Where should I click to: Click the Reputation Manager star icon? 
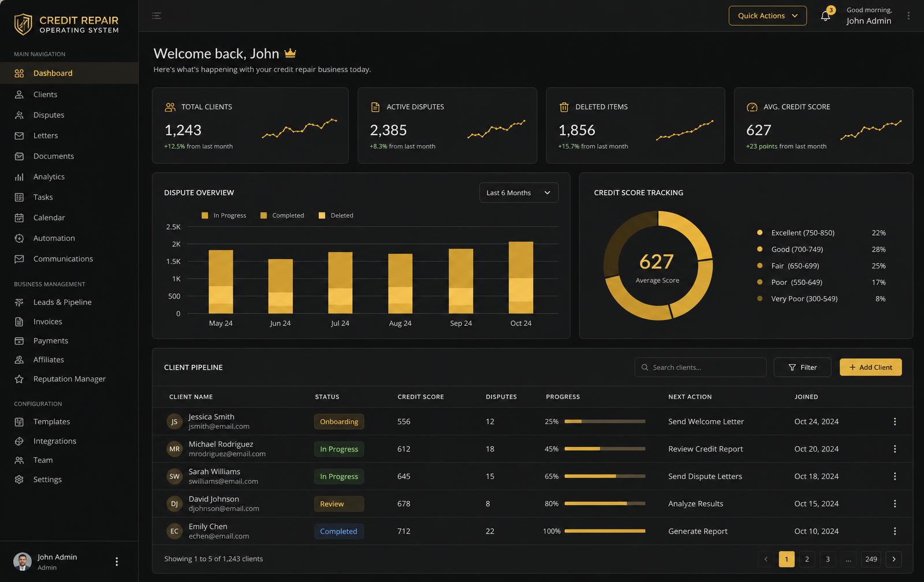[x=19, y=379]
